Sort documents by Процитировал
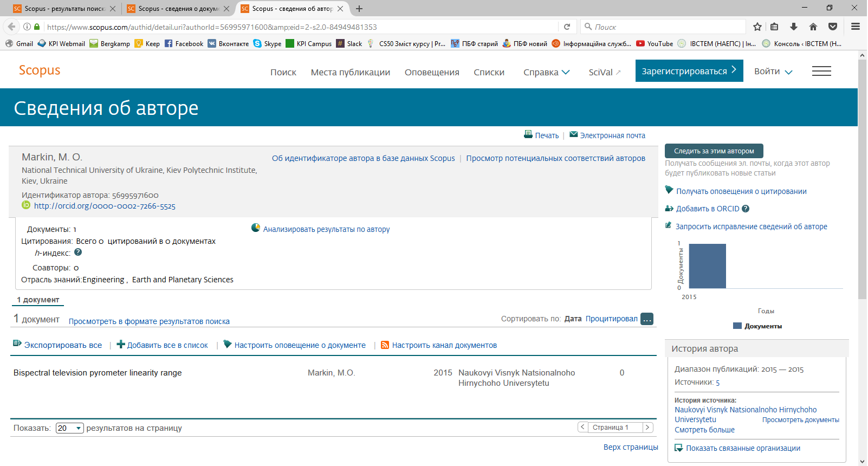The height and width of the screenshot is (466, 868). [x=611, y=319]
